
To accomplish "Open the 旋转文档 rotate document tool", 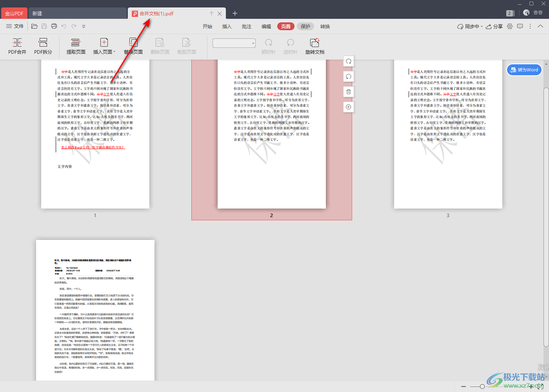I will click(315, 46).
